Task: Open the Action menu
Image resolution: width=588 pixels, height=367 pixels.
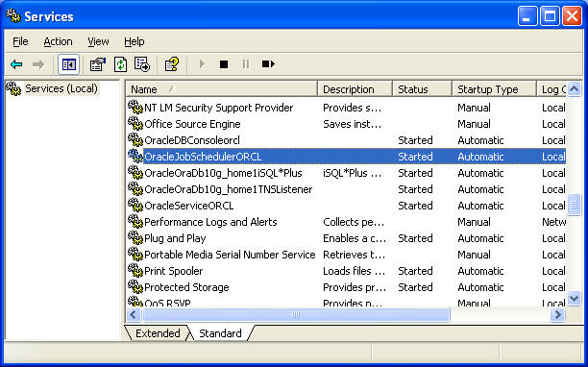Action: [58, 41]
